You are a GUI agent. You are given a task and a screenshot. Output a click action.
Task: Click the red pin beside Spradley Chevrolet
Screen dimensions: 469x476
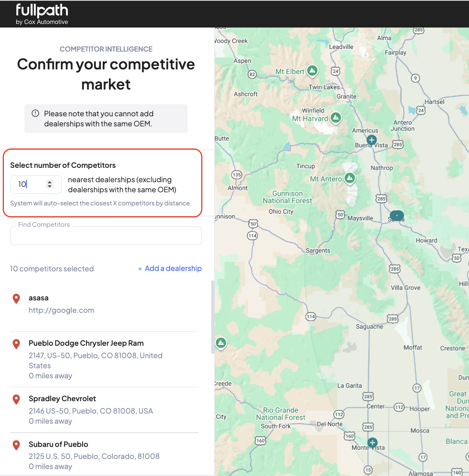click(x=16, y=399)
